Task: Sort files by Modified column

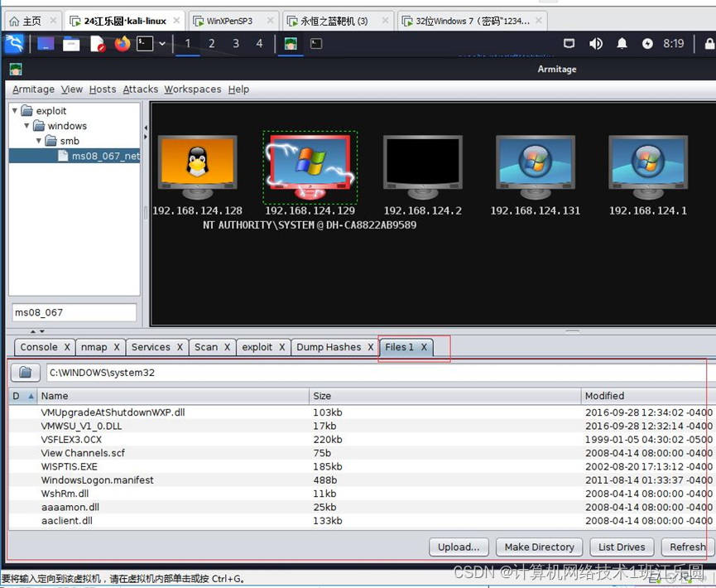Action: [x=648, y=396]
